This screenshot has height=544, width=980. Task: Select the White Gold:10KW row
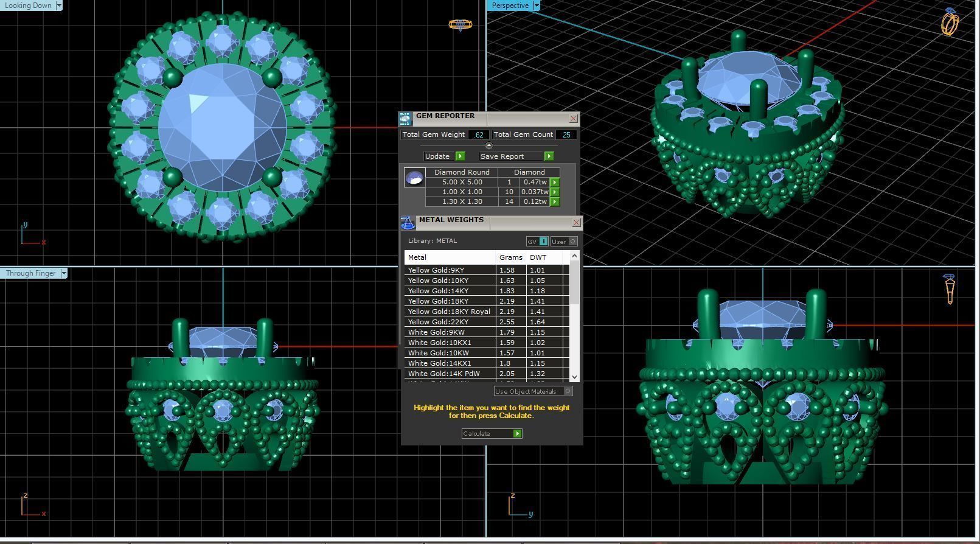(x=487, y=353)
